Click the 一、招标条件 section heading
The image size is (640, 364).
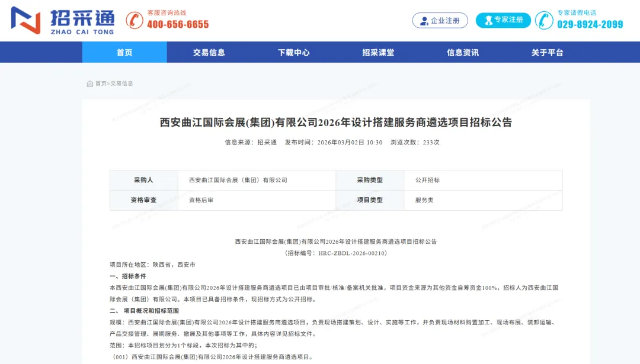pos(128,276)
